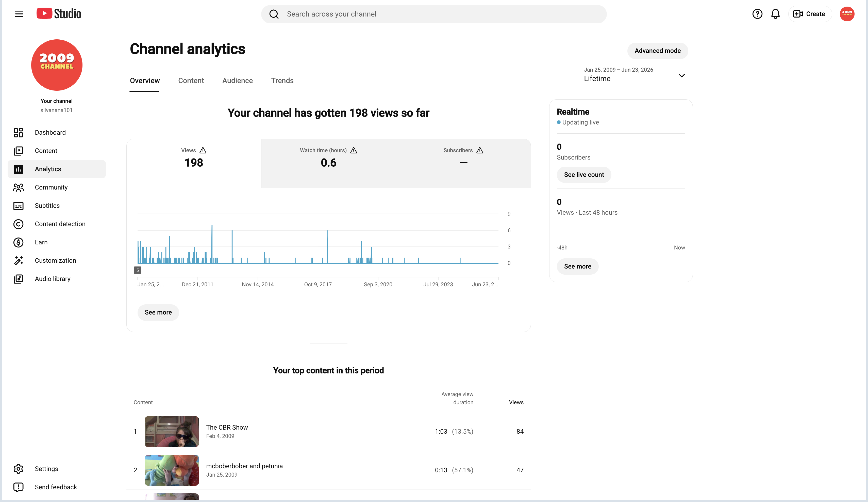Click the 84 views value
868x502 pixels.
(x=520, y=431)
